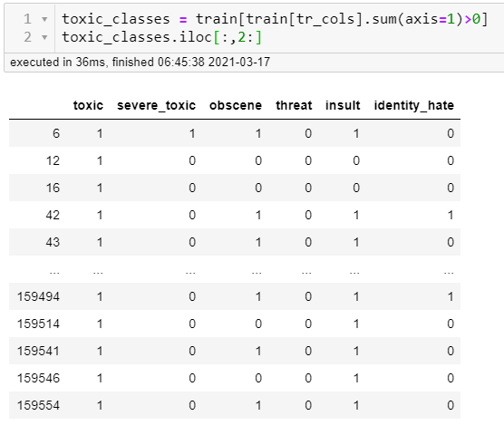504x435 pixels.
Task: Select row index 42
Action: point(53,215)
